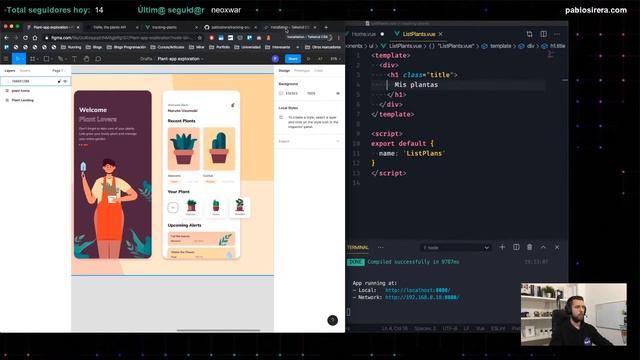
Task: Select the Figma Rectangle shape tool
Action: pyautogui.click(x=46, y=59)
